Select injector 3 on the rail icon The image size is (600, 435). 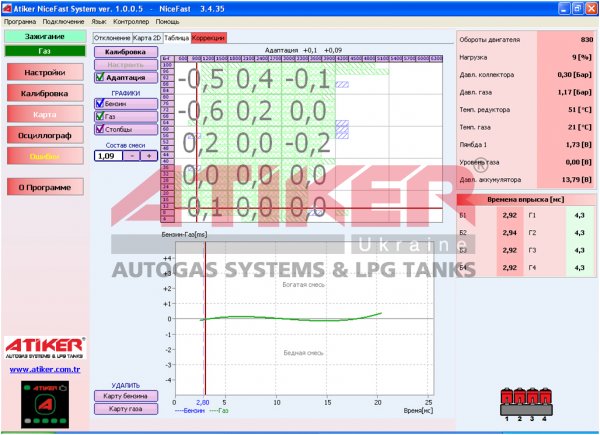(532, 397)
